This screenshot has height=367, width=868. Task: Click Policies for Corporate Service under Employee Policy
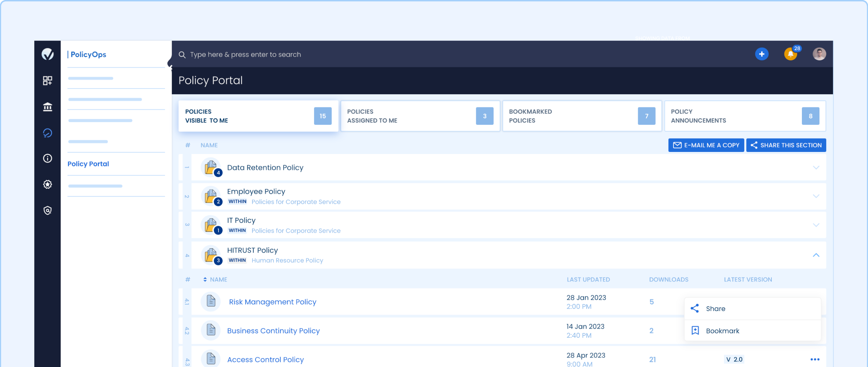pyautogui.click(x=296, y=202)
